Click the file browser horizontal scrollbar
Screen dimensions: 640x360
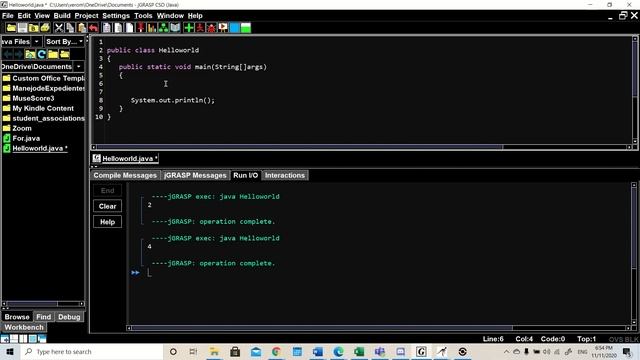[43, 304]
